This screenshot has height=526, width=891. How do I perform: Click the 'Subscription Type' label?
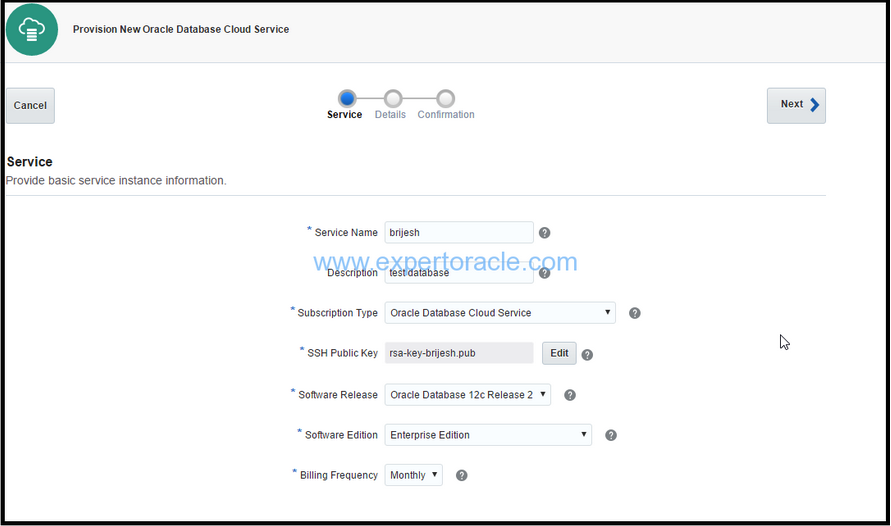pos(338,313)
